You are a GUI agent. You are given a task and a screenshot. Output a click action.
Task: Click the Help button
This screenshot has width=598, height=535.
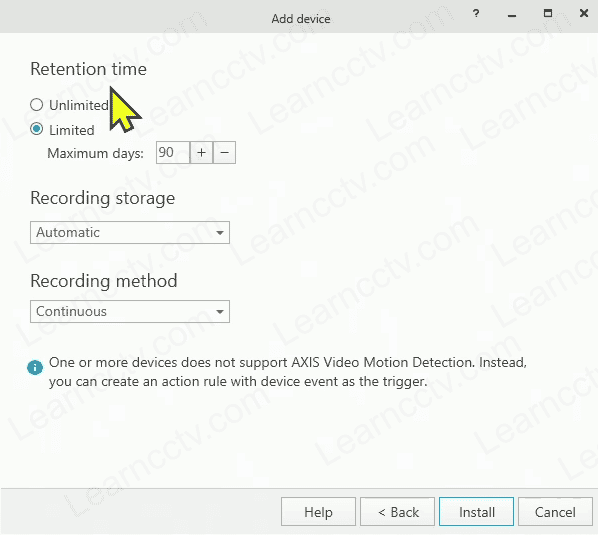pyautogui.click(x=318, y=512)
